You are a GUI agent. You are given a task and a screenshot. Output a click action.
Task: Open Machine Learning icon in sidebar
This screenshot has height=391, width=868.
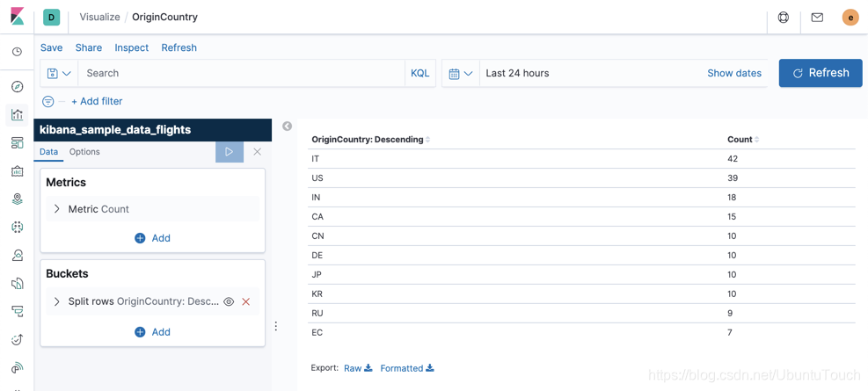pos(18,227)
